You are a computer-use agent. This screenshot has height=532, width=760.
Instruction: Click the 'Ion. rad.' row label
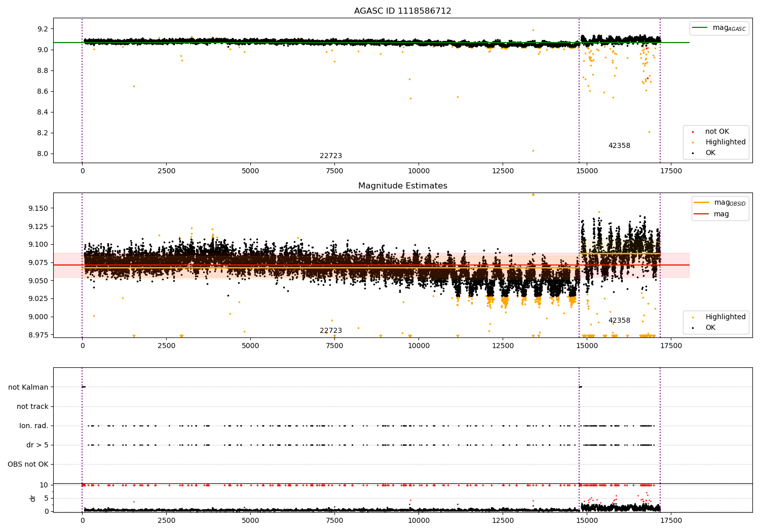(x=34, y=426)
